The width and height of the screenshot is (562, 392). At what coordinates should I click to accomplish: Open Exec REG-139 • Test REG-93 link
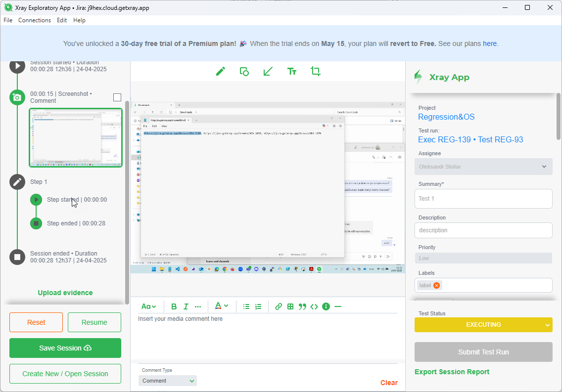click(x=470, y=139)
